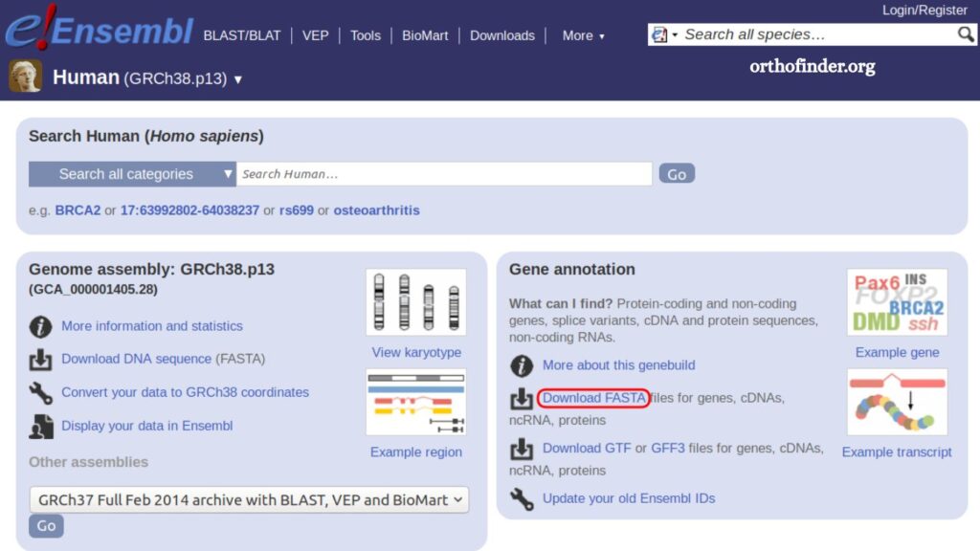This screenshot has height=551, width=980.
Task: Open the BLAST/BLAT menu item
Action: (242, 35)
